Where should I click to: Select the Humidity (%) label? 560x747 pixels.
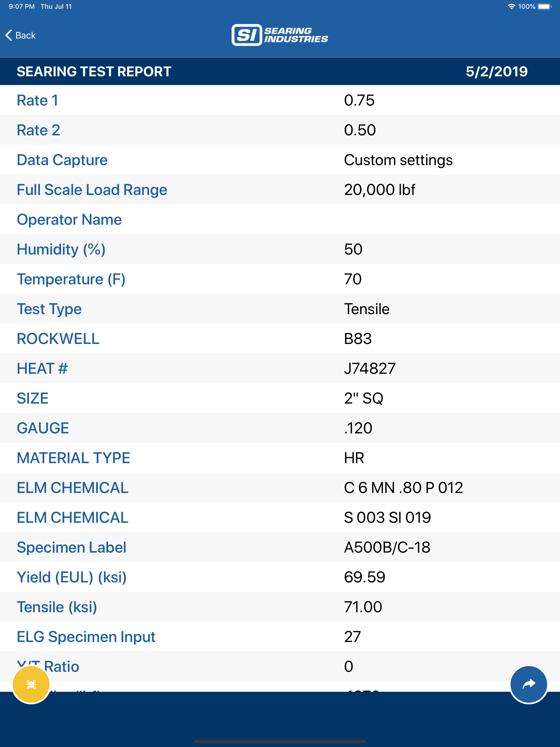click(x=61, y=250)
